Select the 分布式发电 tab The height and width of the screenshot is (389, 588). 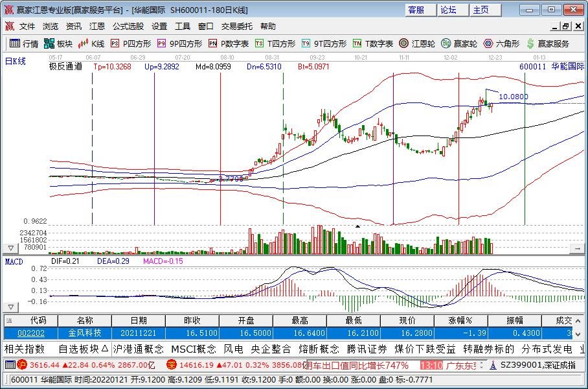click(547, 349)
